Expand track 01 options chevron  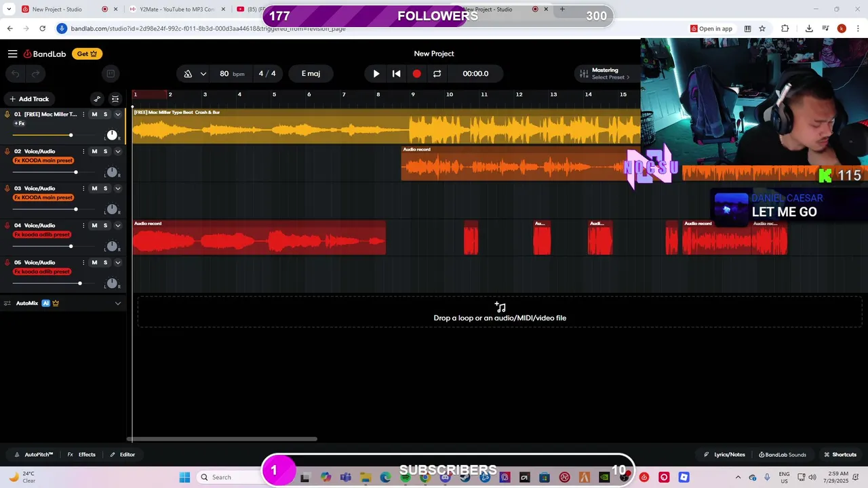click(117, 115)
